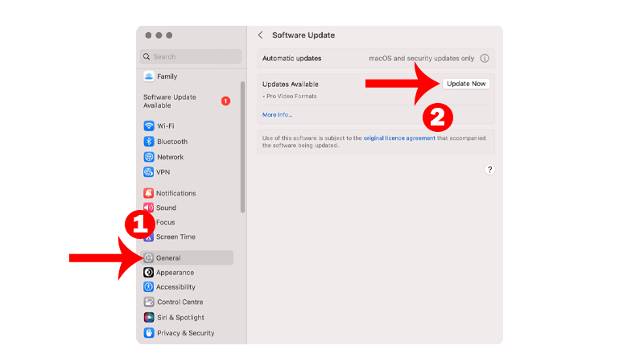Click the Siri & Spotlight icon

point(149,317)
